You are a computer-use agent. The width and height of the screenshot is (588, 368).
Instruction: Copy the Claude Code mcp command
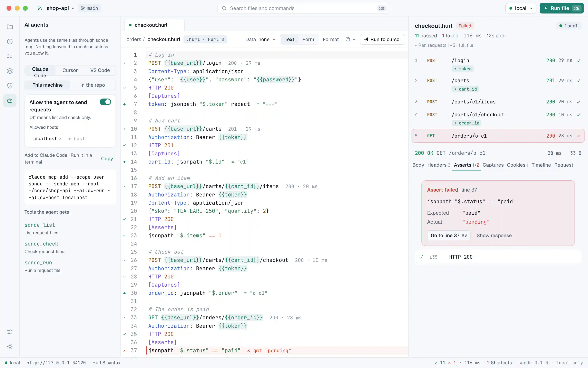107,159
